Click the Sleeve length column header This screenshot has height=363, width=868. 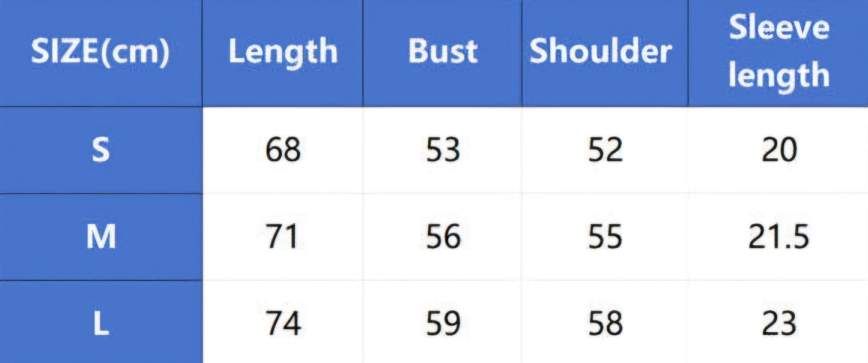click(x=779, y=53)
